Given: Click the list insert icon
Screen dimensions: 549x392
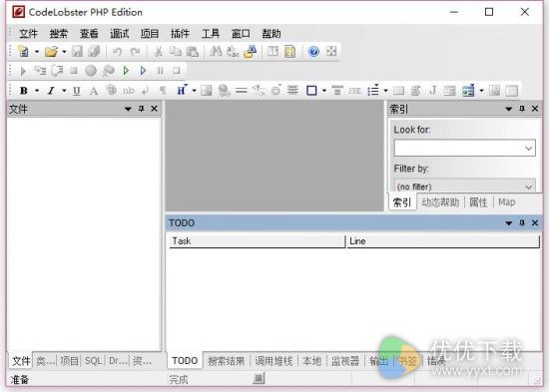Looking at the screenshot, I should (x=373, y=91).
